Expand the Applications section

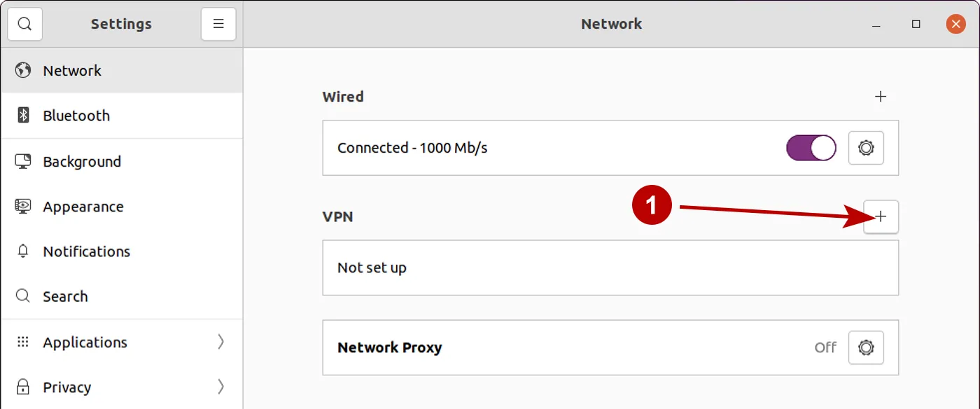click(x=220, y=342)
